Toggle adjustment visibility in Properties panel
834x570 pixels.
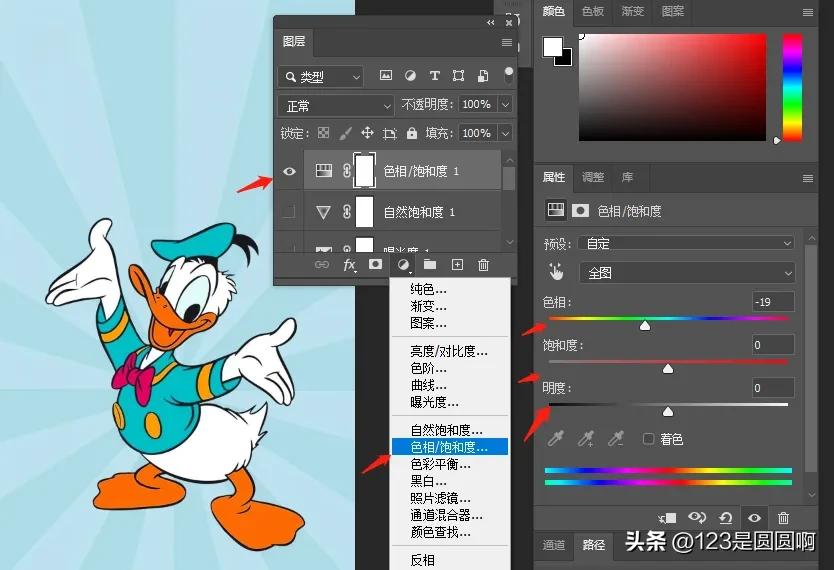tap(754, 517)
